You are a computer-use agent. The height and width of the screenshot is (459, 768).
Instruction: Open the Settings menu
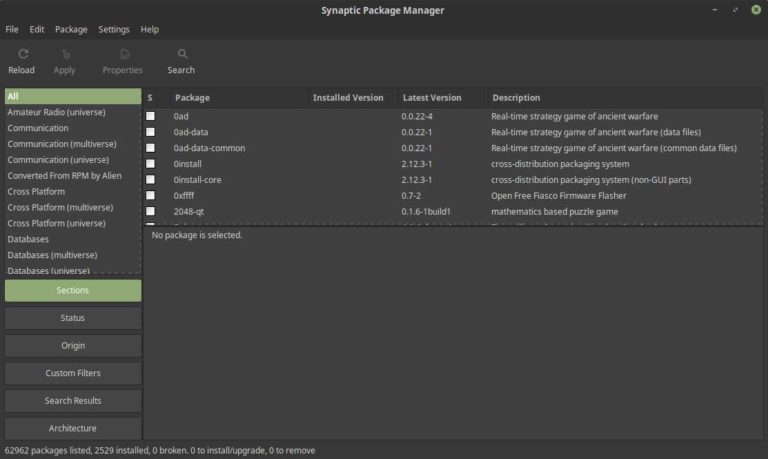114,29
